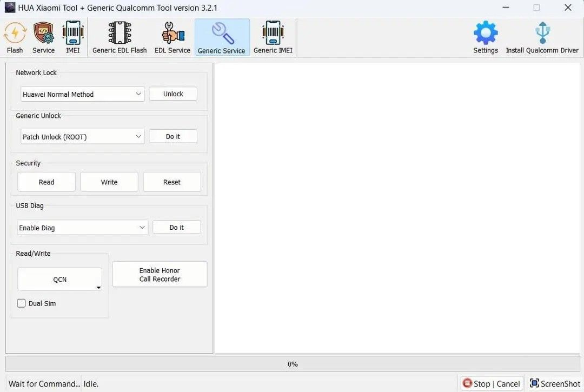Viewport: 584px width, 392px height.
Task: Click the 'Idle.' status text
Action: click(91, 384)
